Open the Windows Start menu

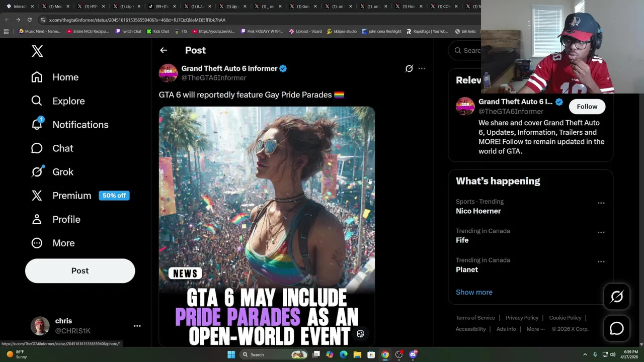click(231, 354)
